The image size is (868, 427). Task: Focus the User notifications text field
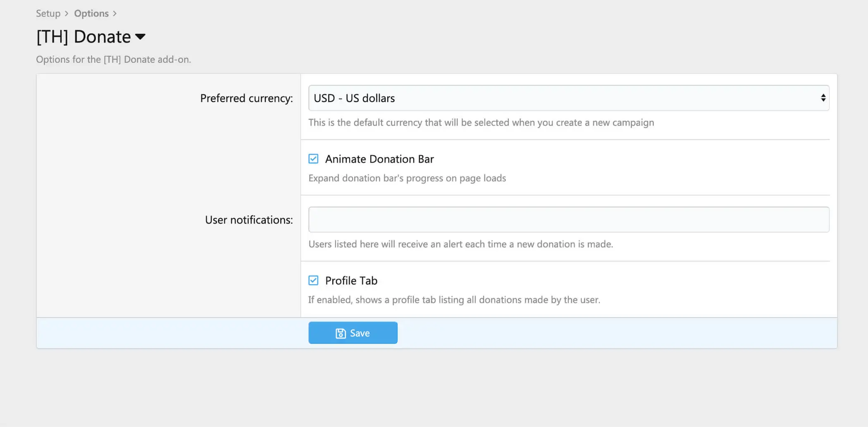click(568, 220)
